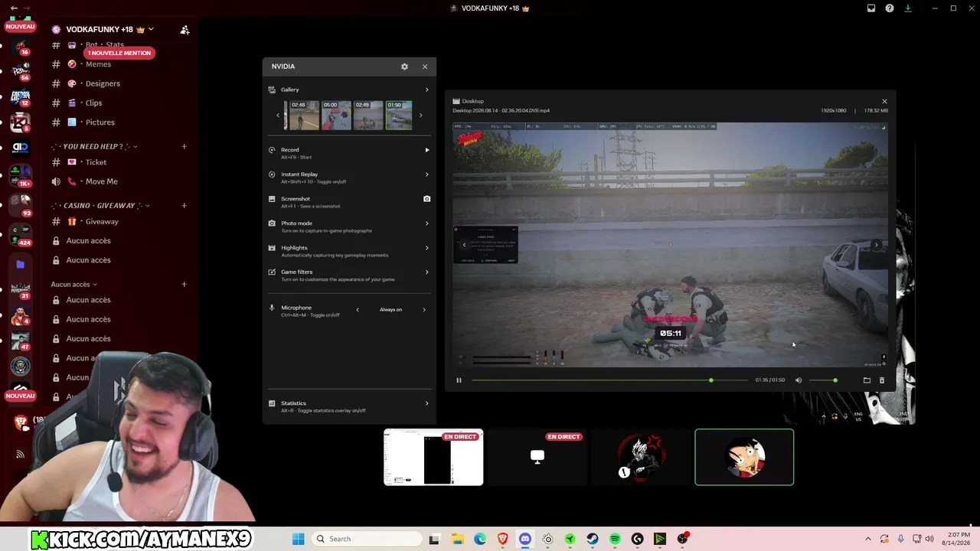Mute the video player volume

(799, 380)
